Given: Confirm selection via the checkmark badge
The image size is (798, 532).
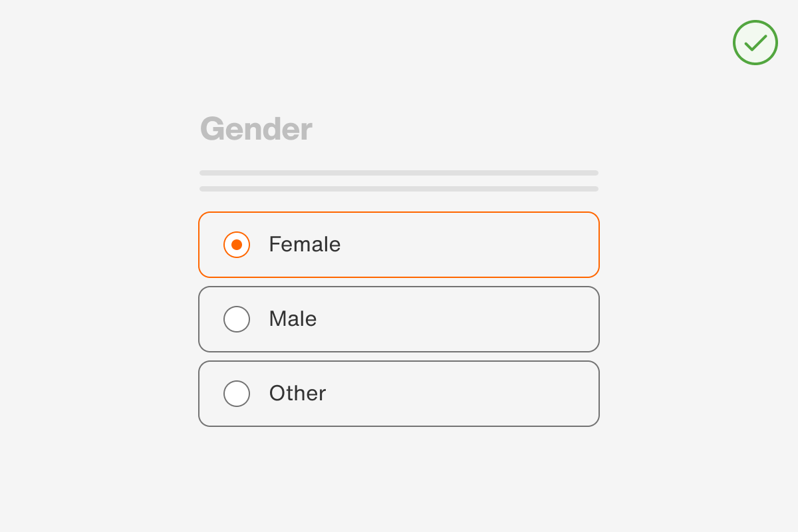Looking at the screenshot, I should [755, 43].
